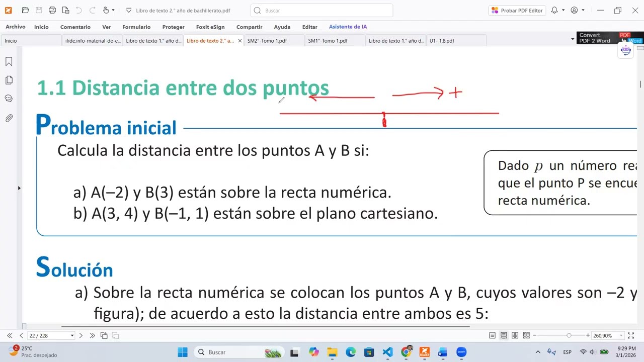Open the Bookmarks panel icon
This screenshot has width=644, height=362.
pos(9,61)
